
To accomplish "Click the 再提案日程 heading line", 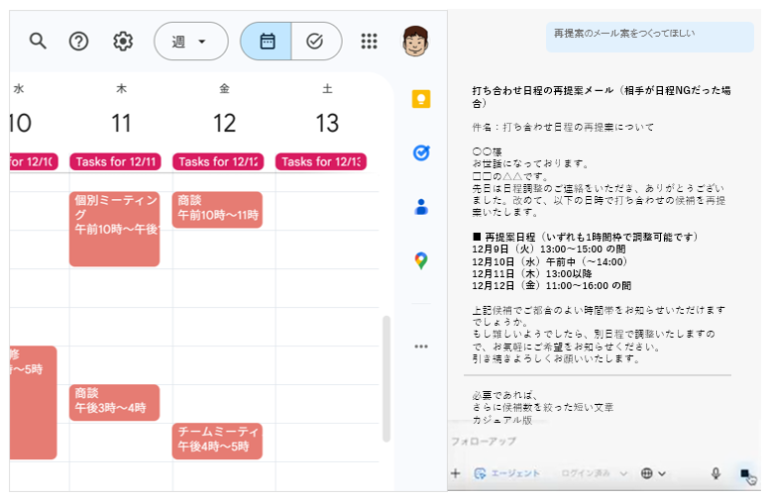I will pos(585,237).
